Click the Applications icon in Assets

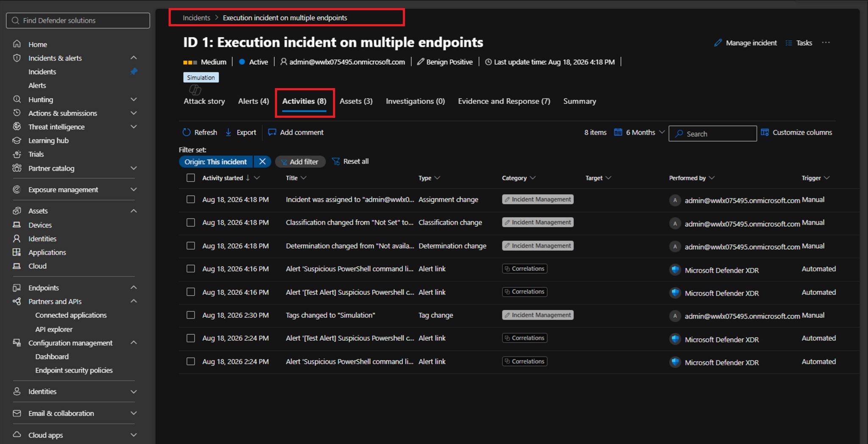pos(17,252)
